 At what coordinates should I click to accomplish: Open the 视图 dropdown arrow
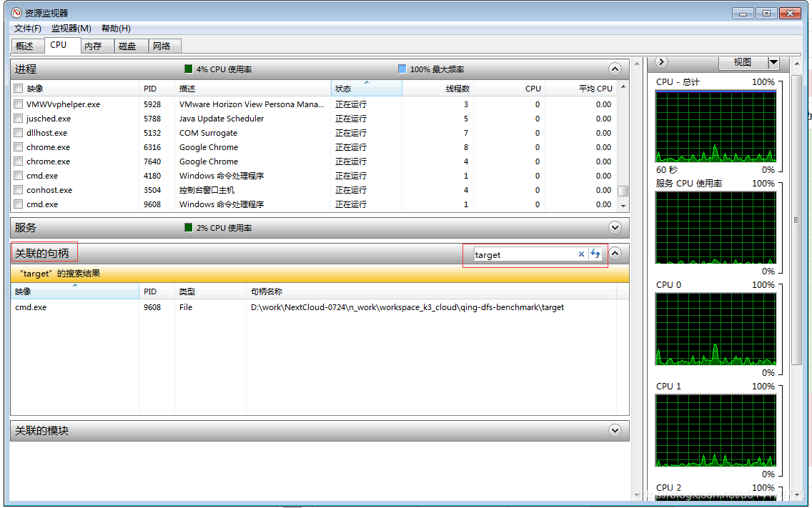(773, 62)
